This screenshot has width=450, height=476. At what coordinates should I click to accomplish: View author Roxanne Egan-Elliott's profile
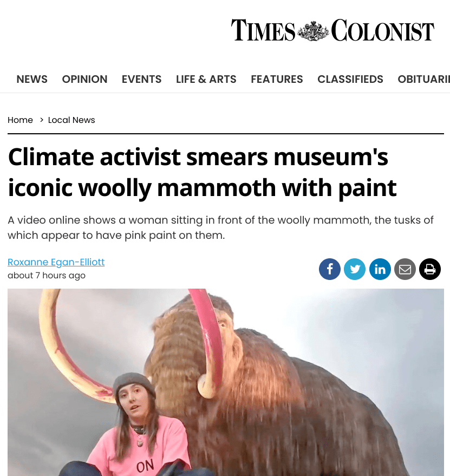coord(56,262)
